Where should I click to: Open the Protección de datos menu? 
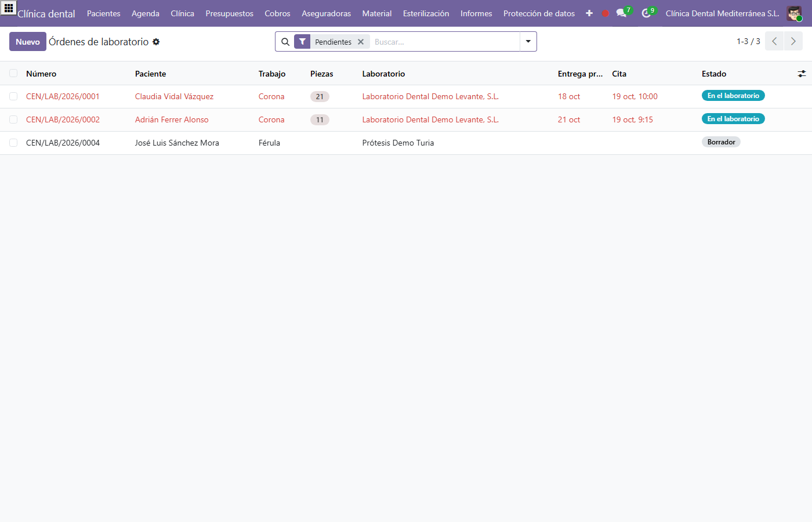pyautogui.click(x=539, y=13)
